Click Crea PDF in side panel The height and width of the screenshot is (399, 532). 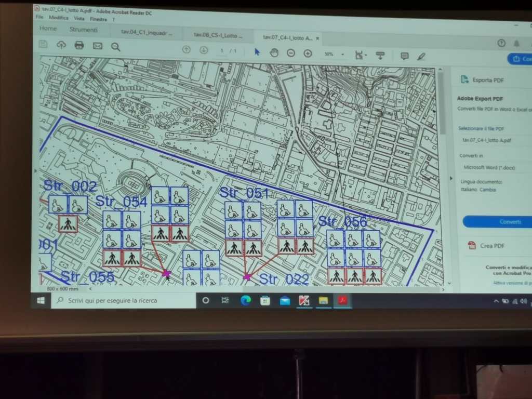(491, 246)
